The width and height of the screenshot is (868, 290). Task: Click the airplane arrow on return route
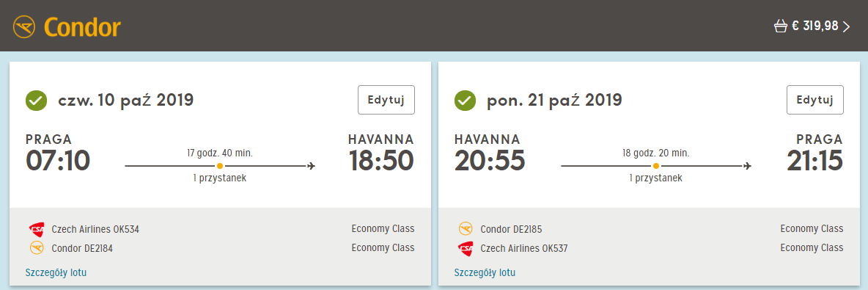pos(747,166)
